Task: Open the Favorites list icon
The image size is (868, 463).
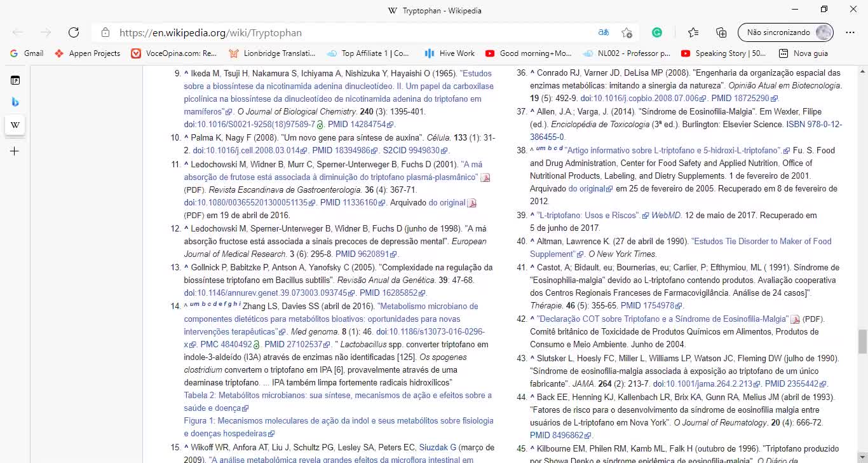Action: point(693,32)
